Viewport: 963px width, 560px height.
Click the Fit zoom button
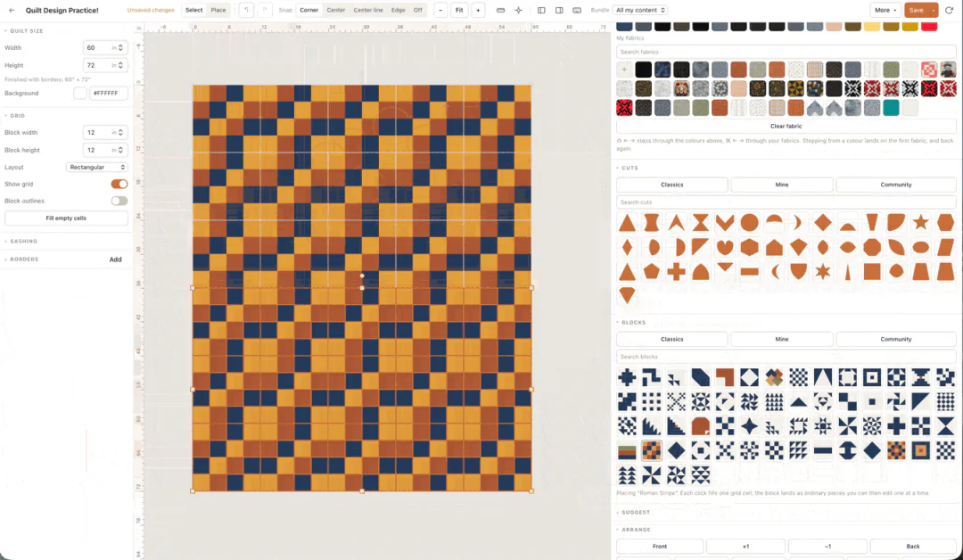[459, 10]
